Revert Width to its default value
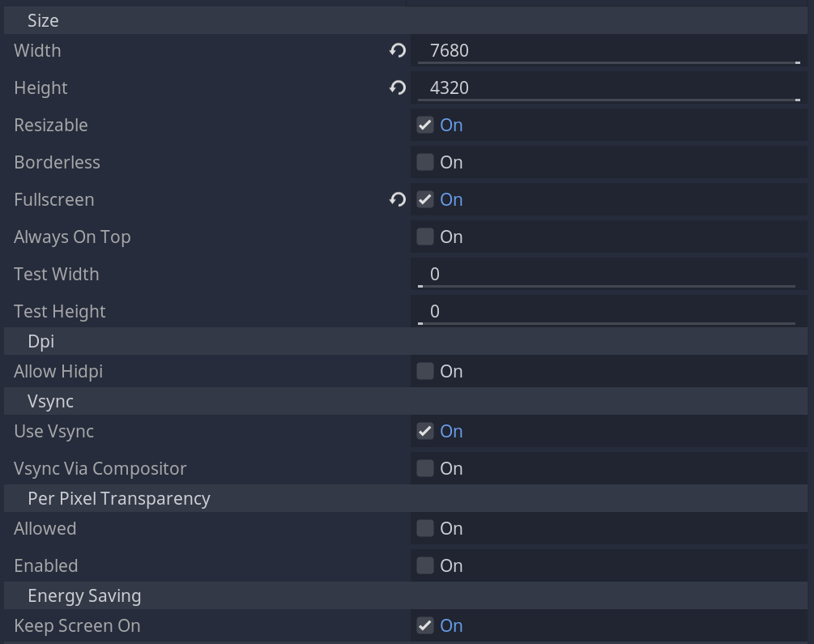The image size is (814, 644). [397, 50]
